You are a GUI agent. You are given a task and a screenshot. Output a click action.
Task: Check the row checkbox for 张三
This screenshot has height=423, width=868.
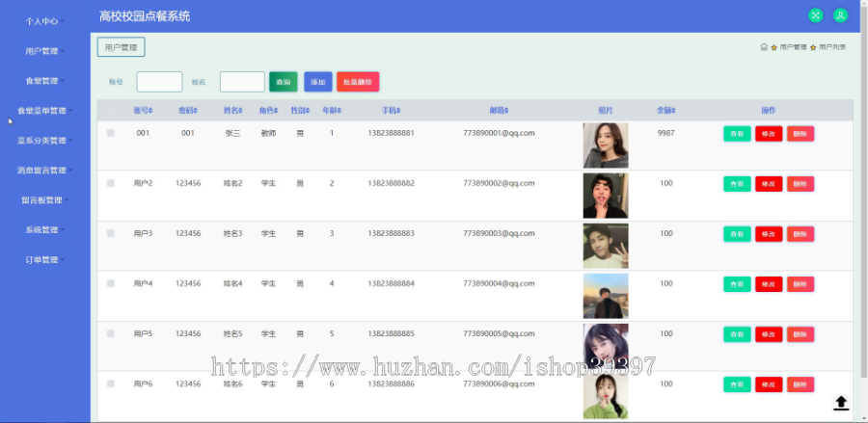[x=111, y=133]
